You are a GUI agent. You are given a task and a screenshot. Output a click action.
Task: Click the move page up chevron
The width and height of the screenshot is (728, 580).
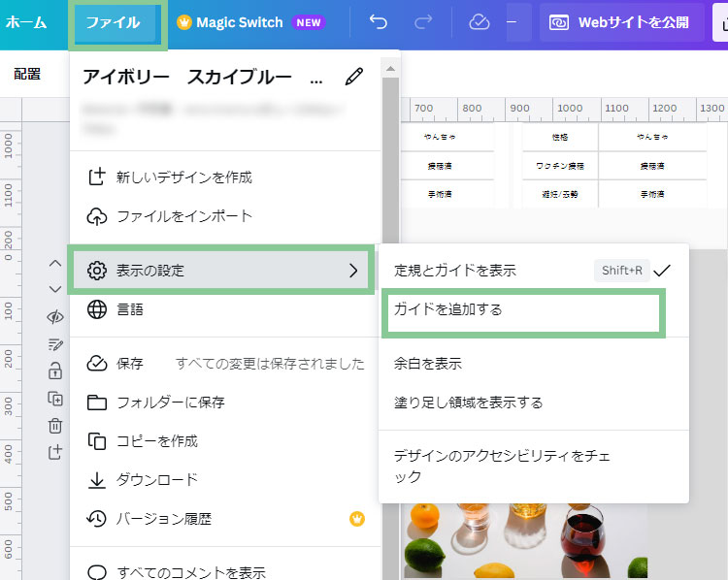point(55,263)
